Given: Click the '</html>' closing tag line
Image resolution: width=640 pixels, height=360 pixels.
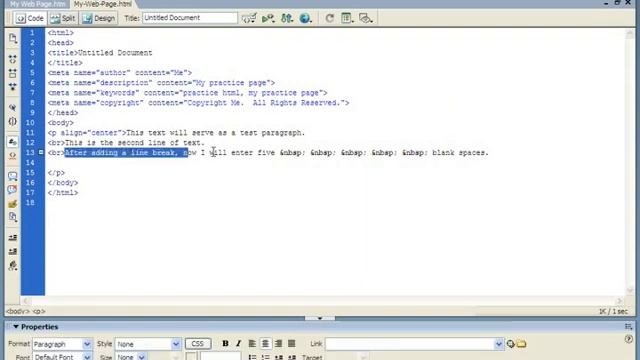Looking at the screenshot, I should 63,193.
